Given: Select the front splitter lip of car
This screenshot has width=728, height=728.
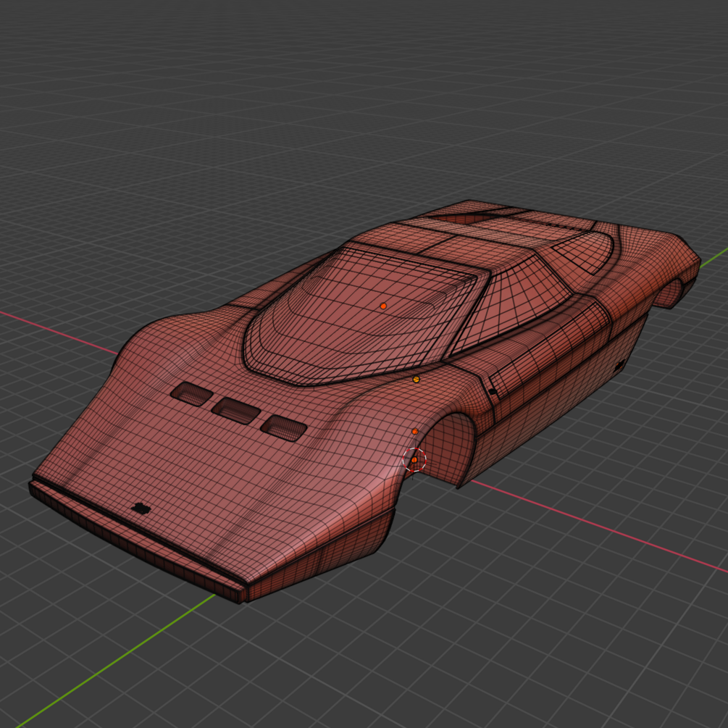Looking at the screenshot, I should [x=135, y=543].
